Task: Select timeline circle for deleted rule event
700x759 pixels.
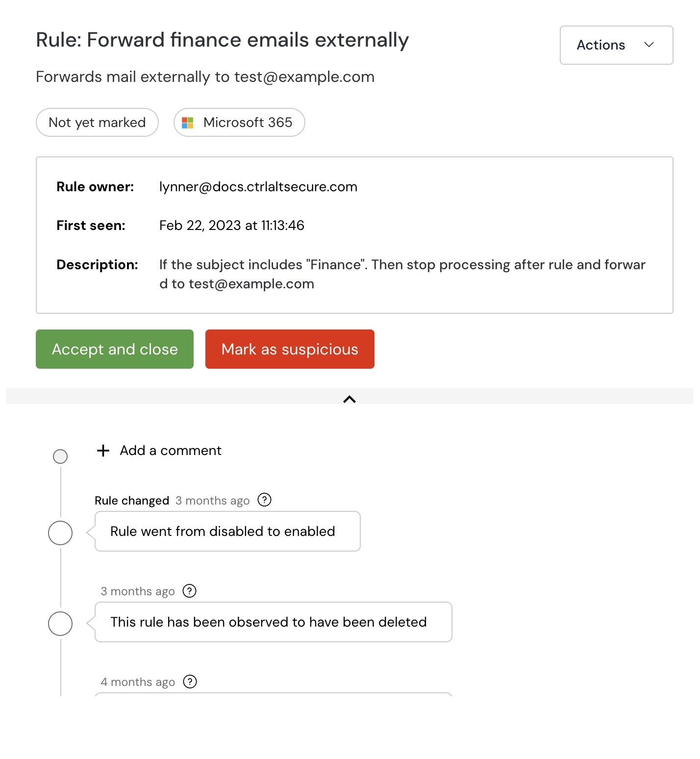Action: [60, 624]
